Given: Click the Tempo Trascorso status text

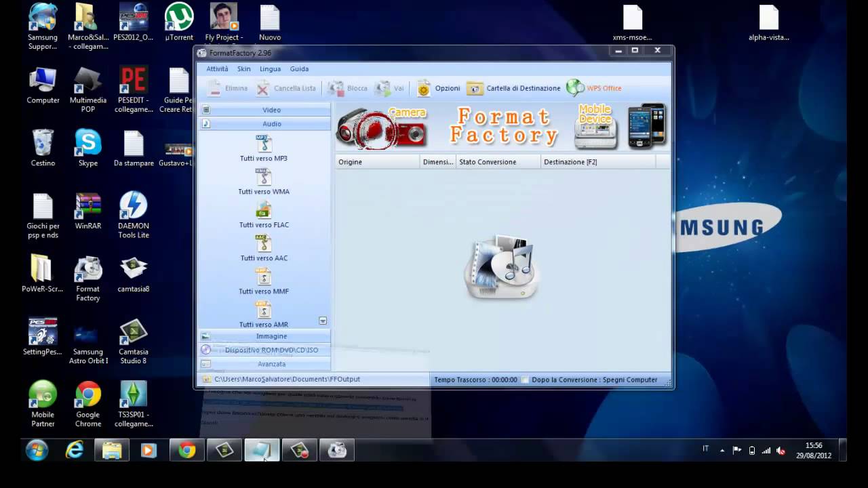Looking at the screenshot, I should (x=475, y=380).
